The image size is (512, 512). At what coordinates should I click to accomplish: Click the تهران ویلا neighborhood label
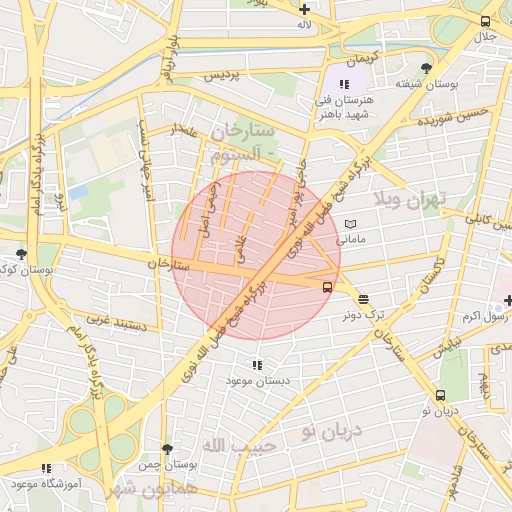click(410, 200)
